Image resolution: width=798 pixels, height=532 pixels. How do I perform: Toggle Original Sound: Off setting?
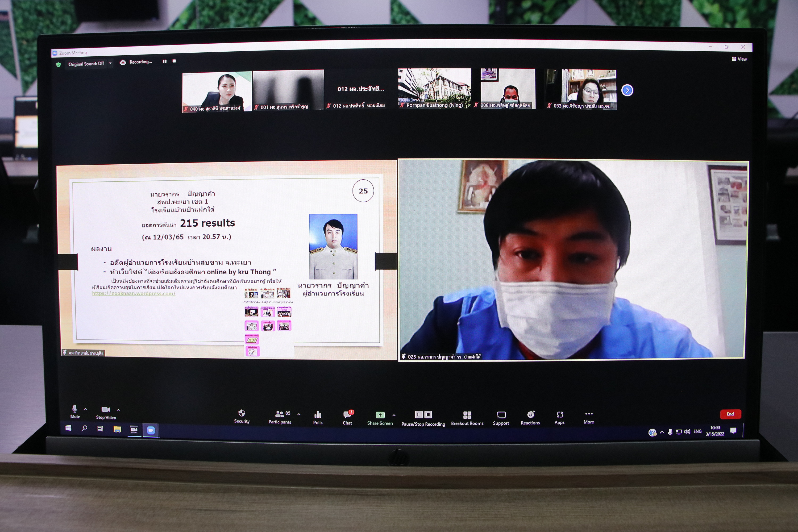[86, 64]
